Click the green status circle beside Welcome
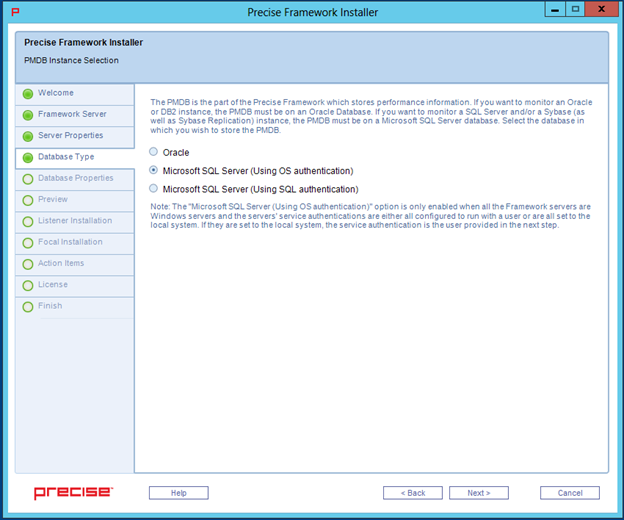624x520 pixels. point(28,94)
